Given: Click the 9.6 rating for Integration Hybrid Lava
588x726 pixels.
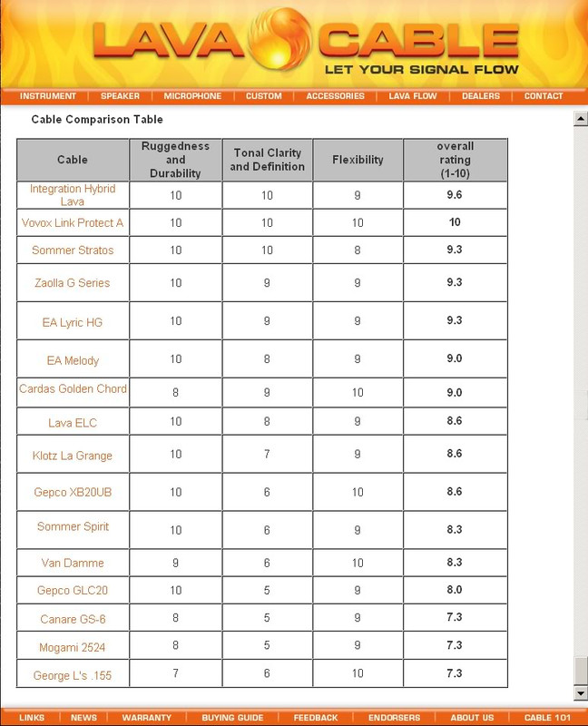Looking at the screenshot, I should (455, 195).
